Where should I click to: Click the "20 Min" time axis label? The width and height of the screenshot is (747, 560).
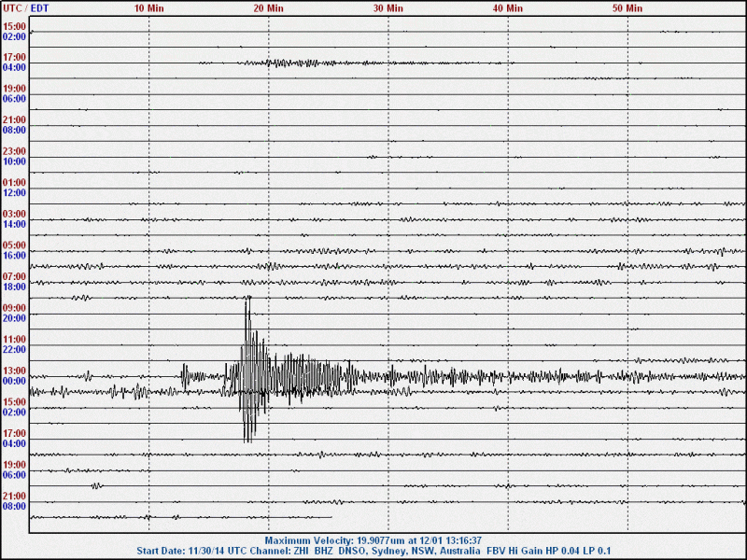[x=268, y=8]
